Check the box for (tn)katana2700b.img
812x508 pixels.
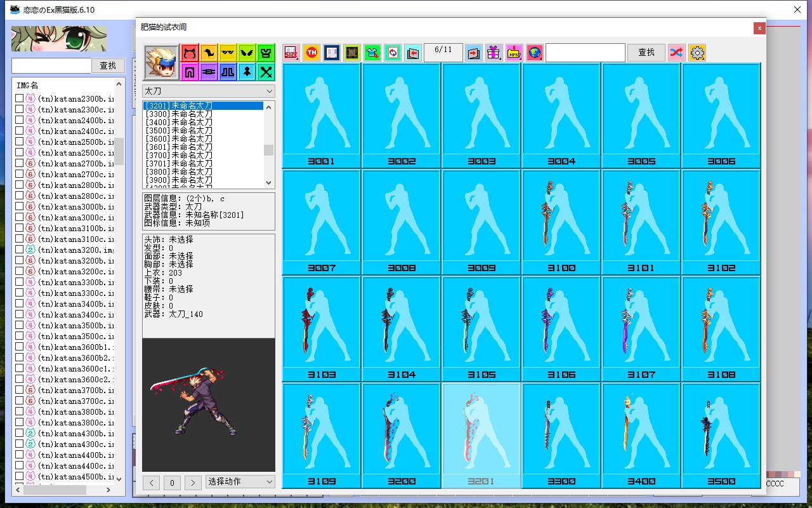coord(19,163)
